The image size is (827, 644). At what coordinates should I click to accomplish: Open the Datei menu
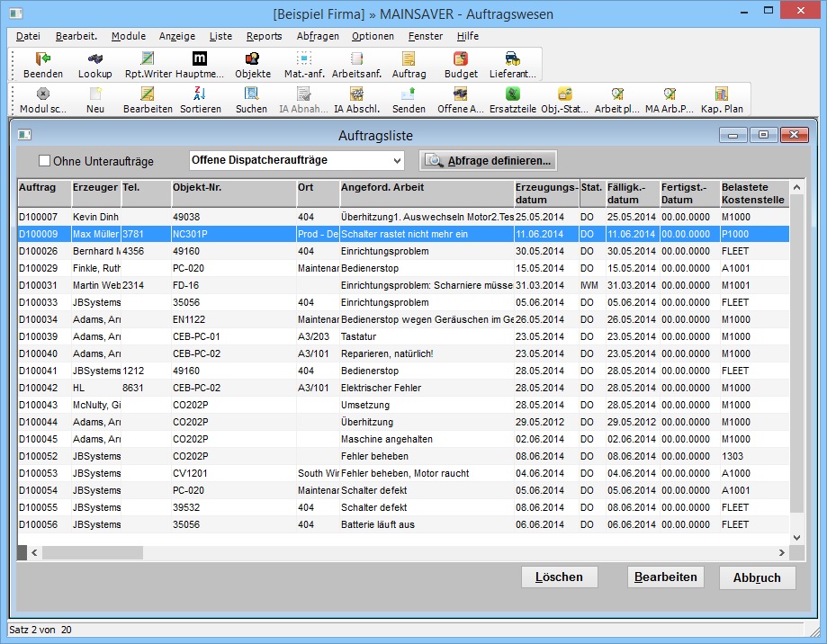(x=28, y=36)
